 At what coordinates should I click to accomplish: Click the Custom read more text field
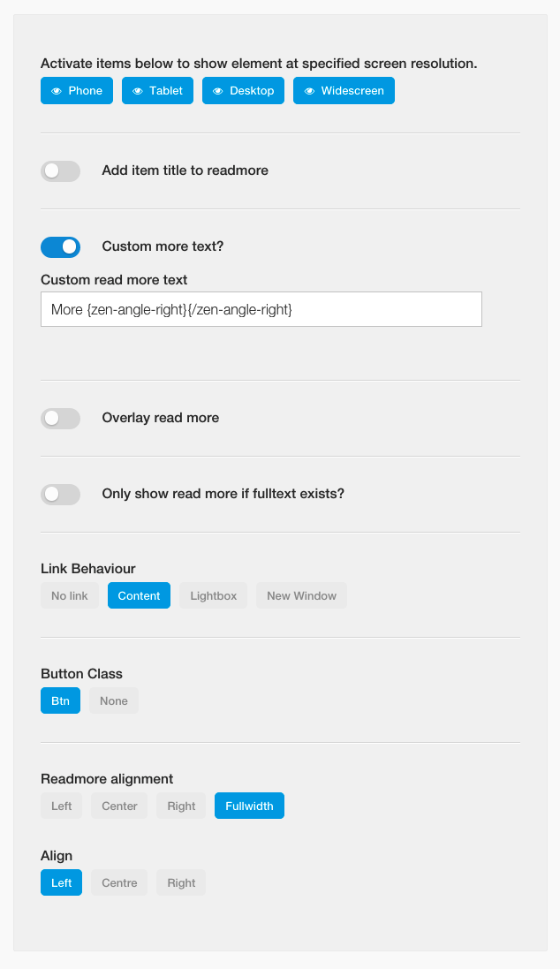click(x=261, y=309)
